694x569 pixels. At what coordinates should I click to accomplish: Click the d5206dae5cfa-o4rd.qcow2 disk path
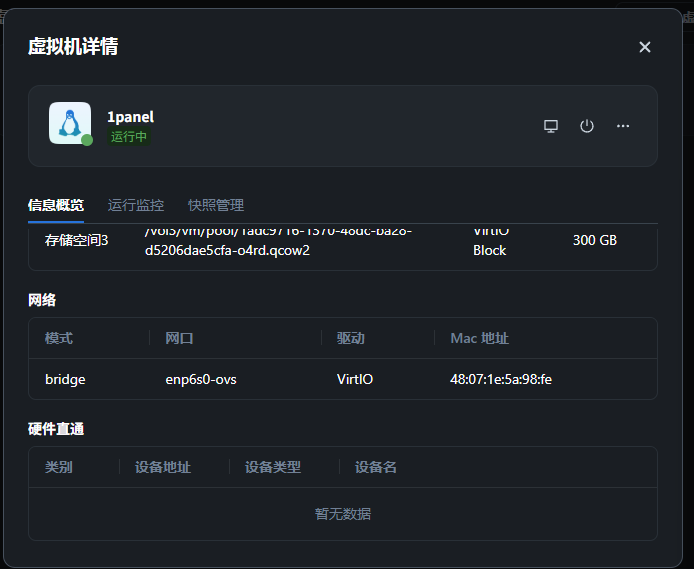tap(227, 250)
